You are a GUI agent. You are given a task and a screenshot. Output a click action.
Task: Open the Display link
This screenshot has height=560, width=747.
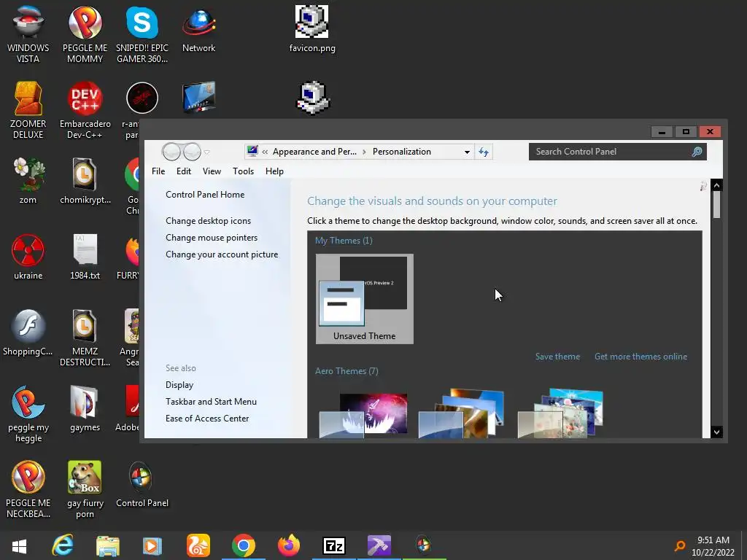pos(179,385)
